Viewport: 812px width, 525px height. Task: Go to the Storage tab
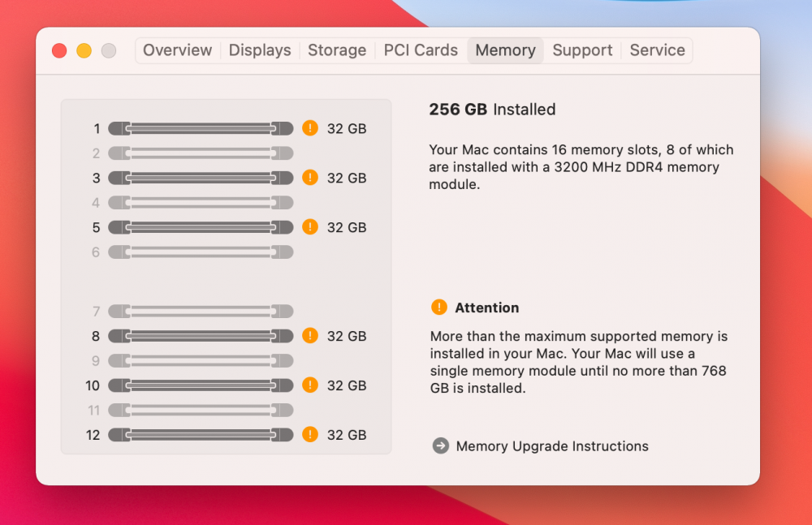pos(337,50)
